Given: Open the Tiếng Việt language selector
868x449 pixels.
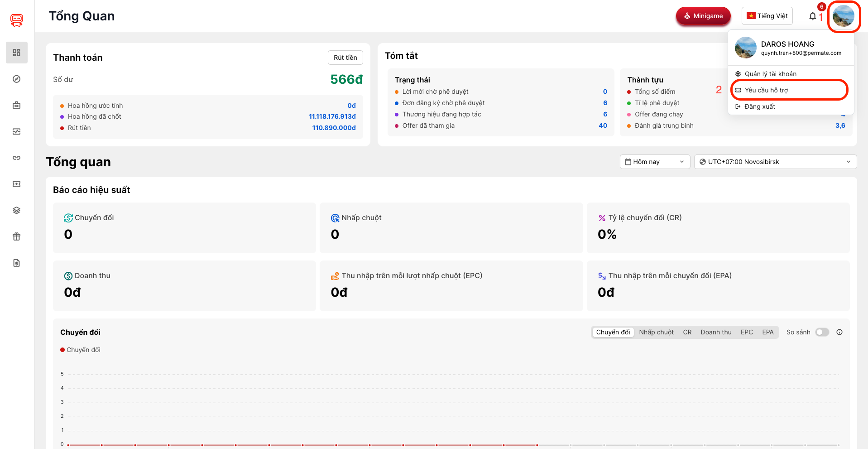Looking at the screenshot, I should coord(767,16).
